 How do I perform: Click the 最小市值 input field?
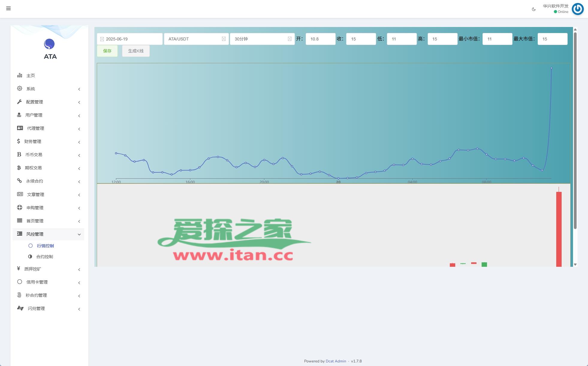pos(497,39)
